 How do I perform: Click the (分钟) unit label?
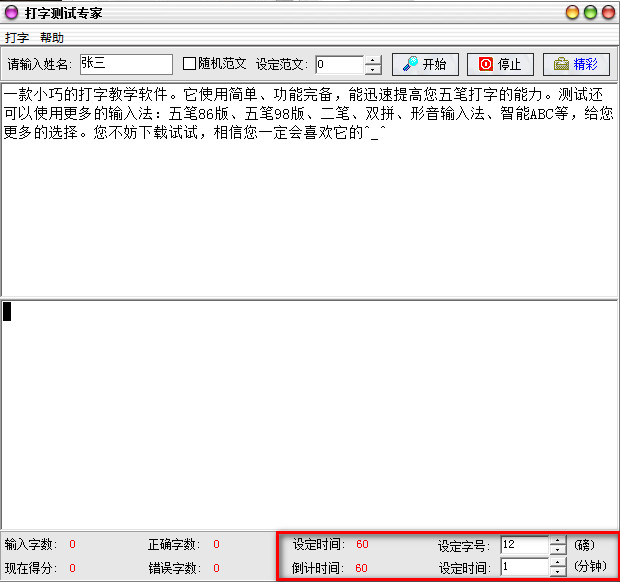pos(590,567)
